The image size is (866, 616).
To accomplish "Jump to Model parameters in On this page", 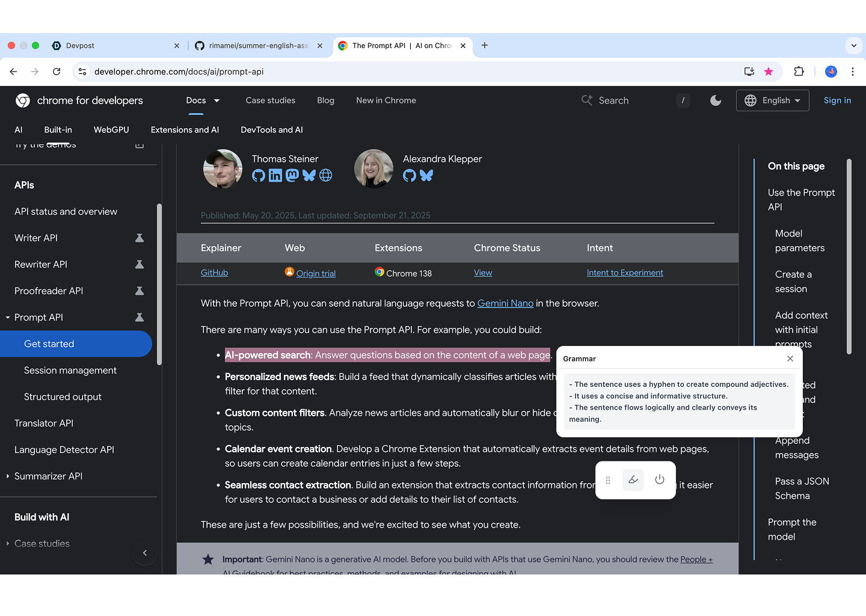I will [800, 241].
